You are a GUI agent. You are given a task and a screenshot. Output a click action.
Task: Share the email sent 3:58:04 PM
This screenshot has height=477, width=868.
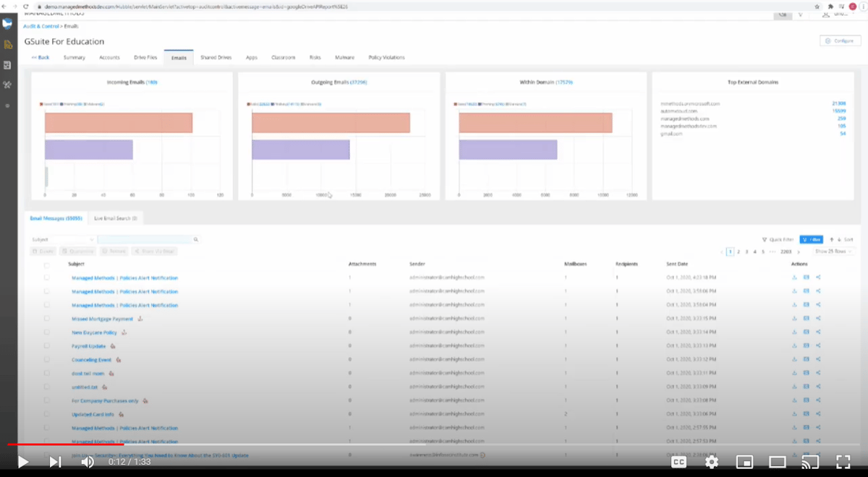(x=818, y=305)
